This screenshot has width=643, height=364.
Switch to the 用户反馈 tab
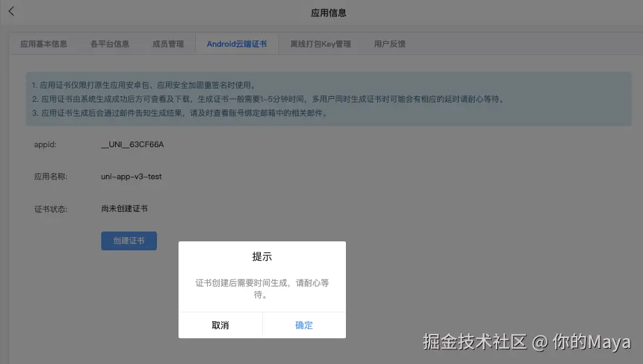(x=390, y=44)
